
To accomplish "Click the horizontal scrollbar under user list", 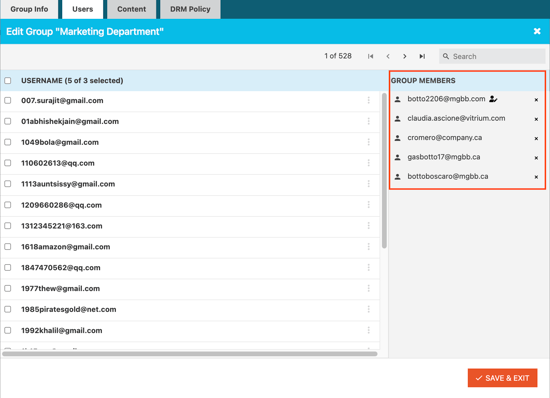I will click(x=190, y=354).
